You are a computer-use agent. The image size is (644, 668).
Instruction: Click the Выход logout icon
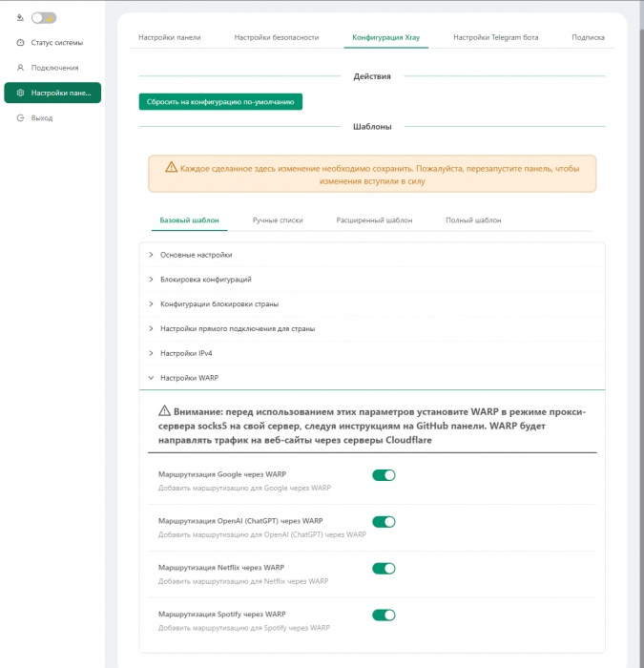coord(20,117)
